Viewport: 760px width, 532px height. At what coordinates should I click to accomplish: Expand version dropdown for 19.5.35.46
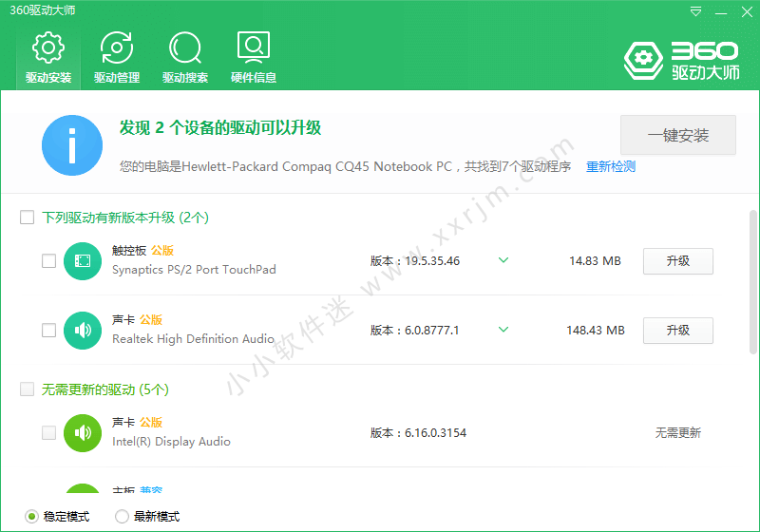click(x=503, y=260)
